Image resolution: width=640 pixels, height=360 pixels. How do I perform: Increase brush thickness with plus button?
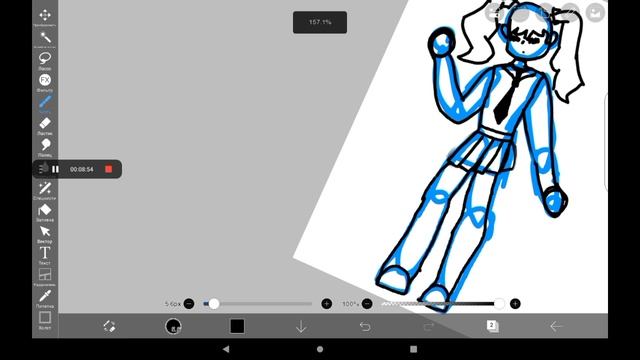click(x=327, y=304)
